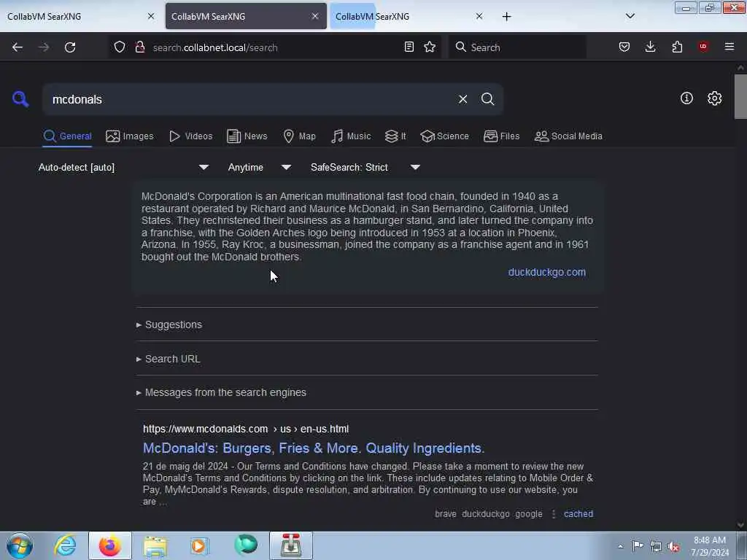
Task: Select the Map search category
Action: (299, 136)
